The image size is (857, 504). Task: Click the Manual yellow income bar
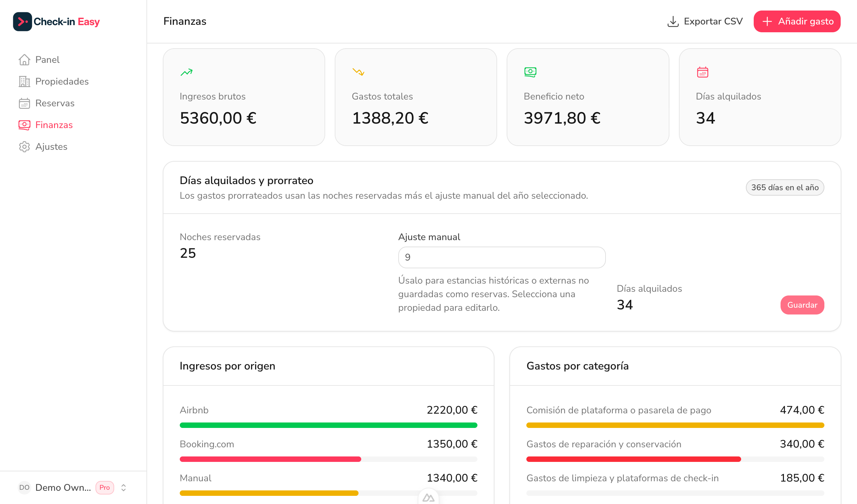click(x=269, y=493)
